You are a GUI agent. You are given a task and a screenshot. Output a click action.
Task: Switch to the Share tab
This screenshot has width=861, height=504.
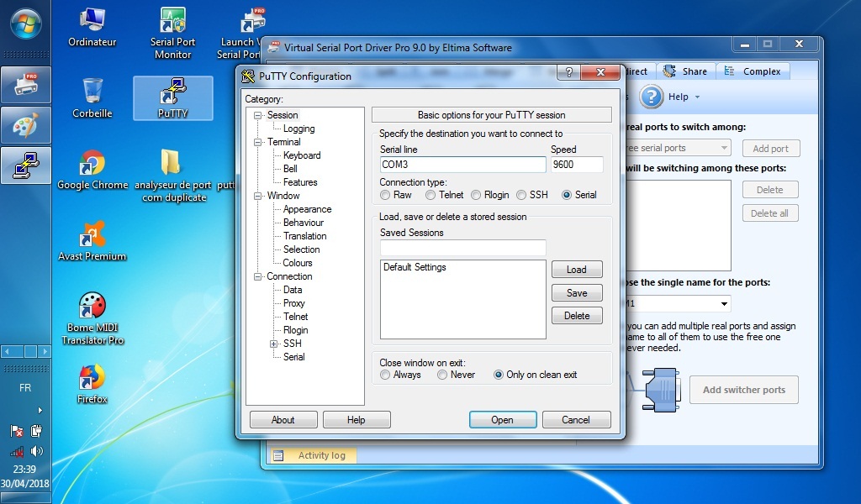point(685,71)
